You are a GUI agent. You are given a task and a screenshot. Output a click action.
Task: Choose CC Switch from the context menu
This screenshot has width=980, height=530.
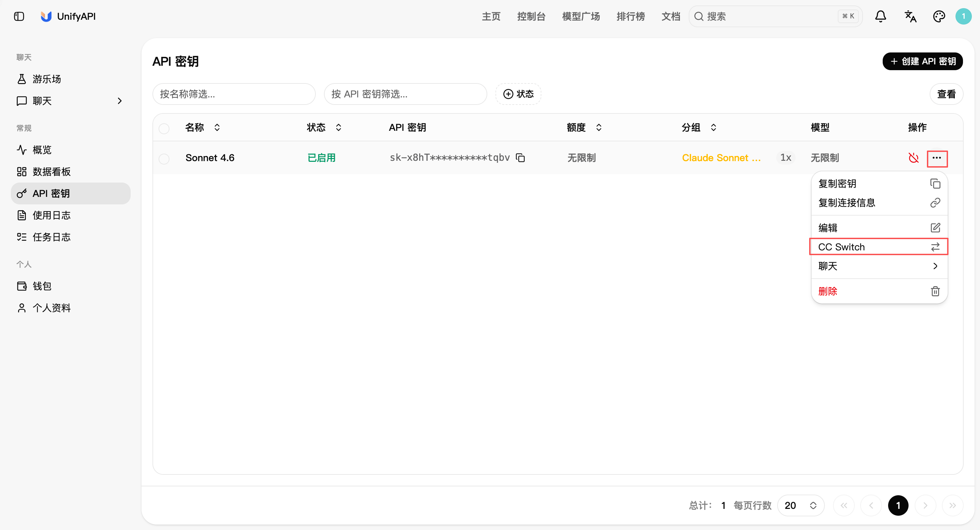(x=879, y=247)
